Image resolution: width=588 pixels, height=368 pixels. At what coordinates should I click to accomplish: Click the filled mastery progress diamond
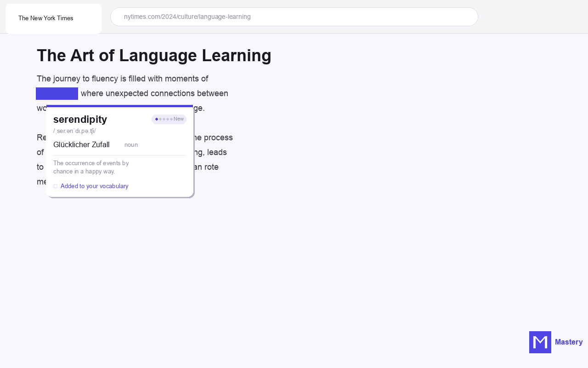(x=157, y=119)
